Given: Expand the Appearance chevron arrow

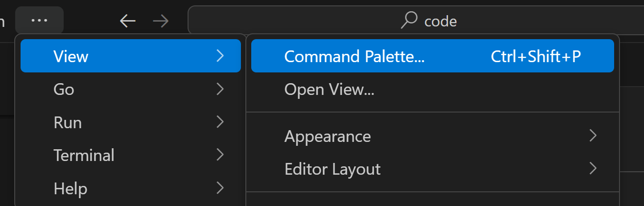Looking at the screenshot, I should coord(593,136).
